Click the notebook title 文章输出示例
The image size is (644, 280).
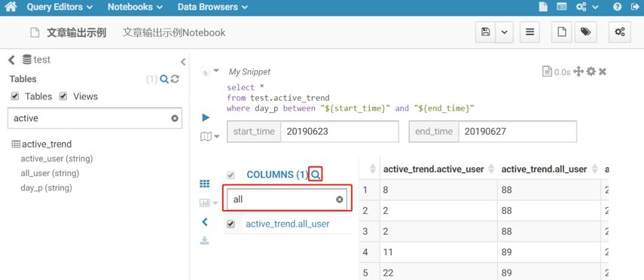[x=77, y=33]
